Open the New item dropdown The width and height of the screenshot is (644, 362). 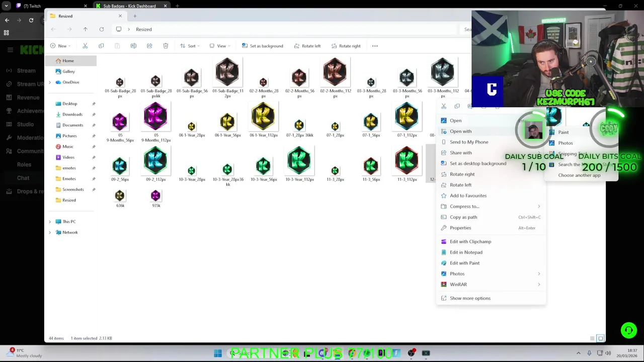(60, 46)
